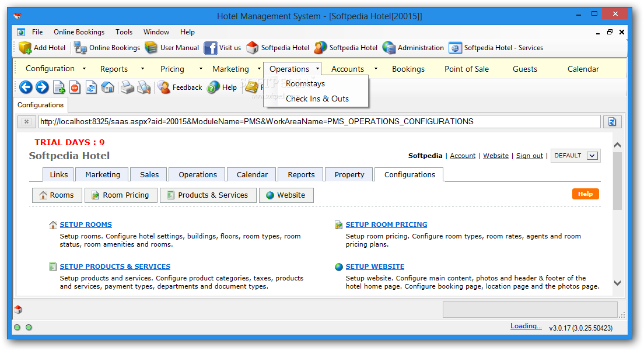Click the Loading... status link
644x351 pixels.
[526, 326]
